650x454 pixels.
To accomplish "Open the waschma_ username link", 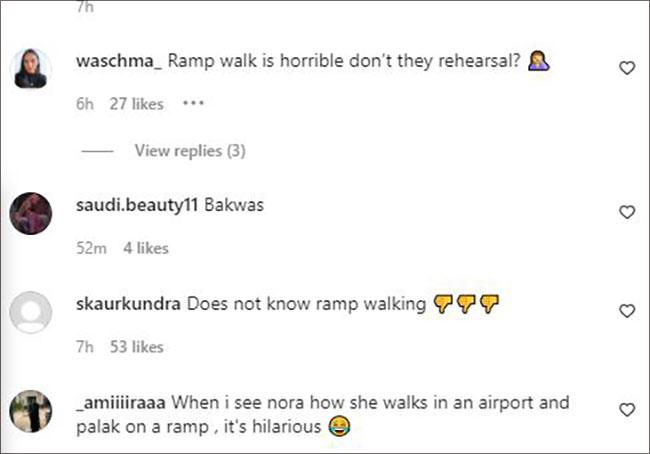I will pos(119,60).
